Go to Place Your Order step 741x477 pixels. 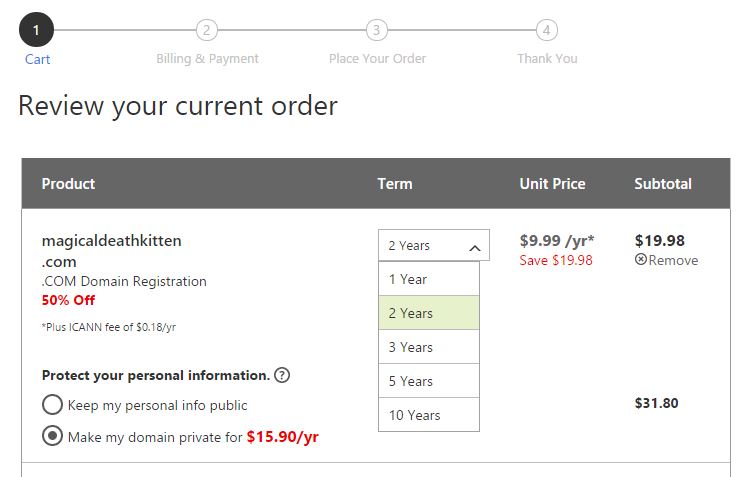377,59
